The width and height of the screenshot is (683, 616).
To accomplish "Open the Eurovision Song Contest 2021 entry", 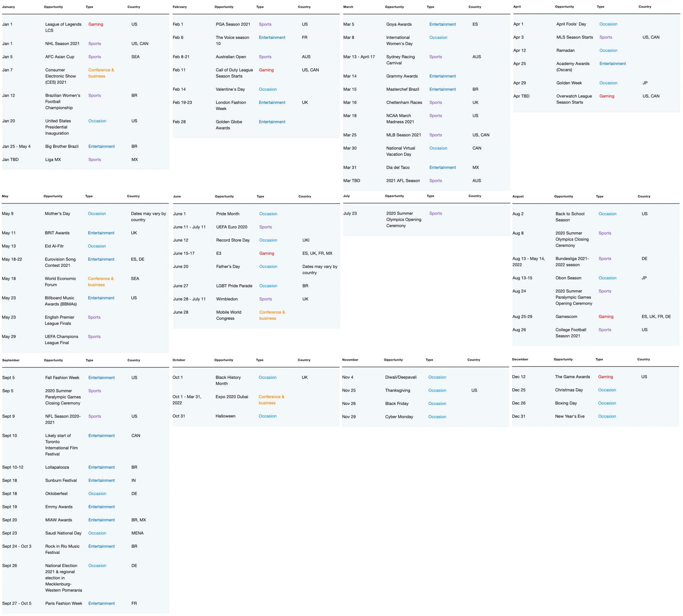I will coord(60,262).
